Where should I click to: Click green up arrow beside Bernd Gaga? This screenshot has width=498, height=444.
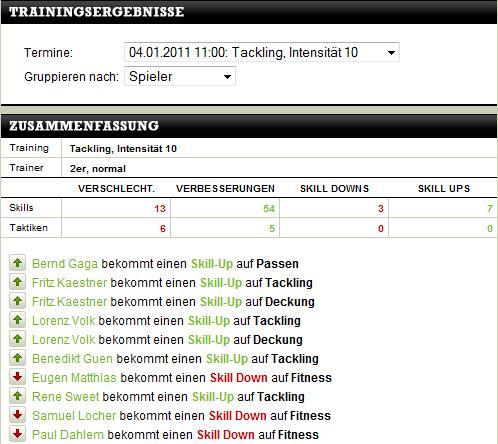(x=17, y=263)
